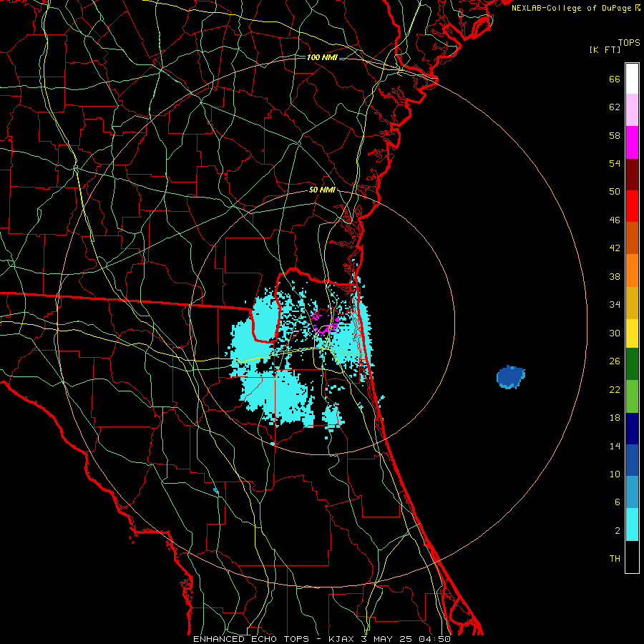
Task: Click the '62' legend value
Action: (x=615, y=107)
